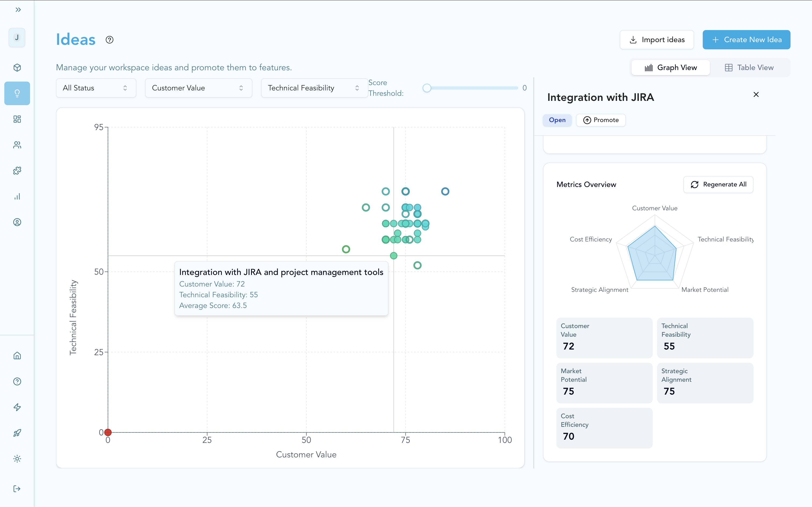Open the users icon in sidebar
This screenshot has width=812, height=507.
point(17,145)
